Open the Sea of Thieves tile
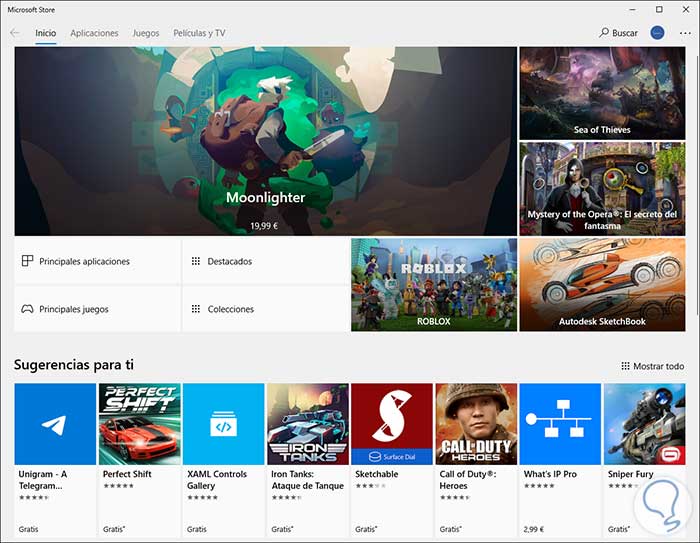The width and height of the screenshot is (700, 543). (x=602, y=93)
